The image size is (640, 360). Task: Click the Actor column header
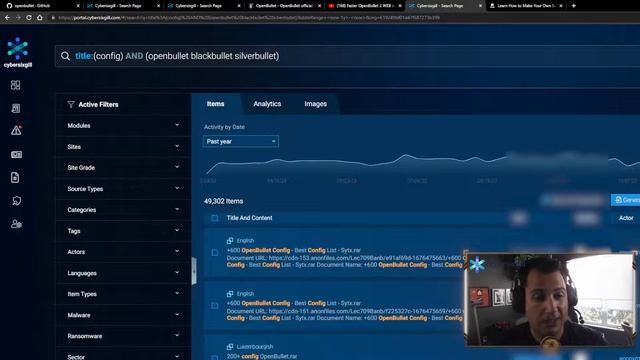tap(626, 218)
